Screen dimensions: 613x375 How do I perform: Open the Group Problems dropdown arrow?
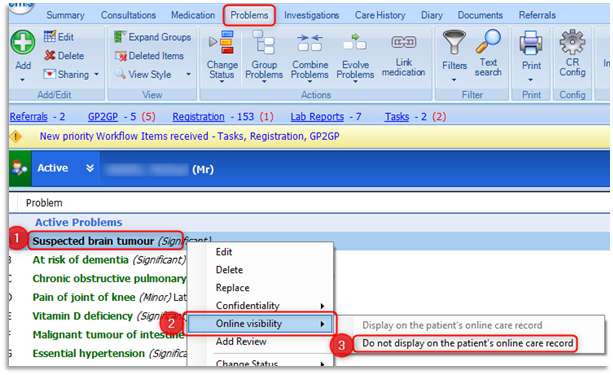pos(264,82)
